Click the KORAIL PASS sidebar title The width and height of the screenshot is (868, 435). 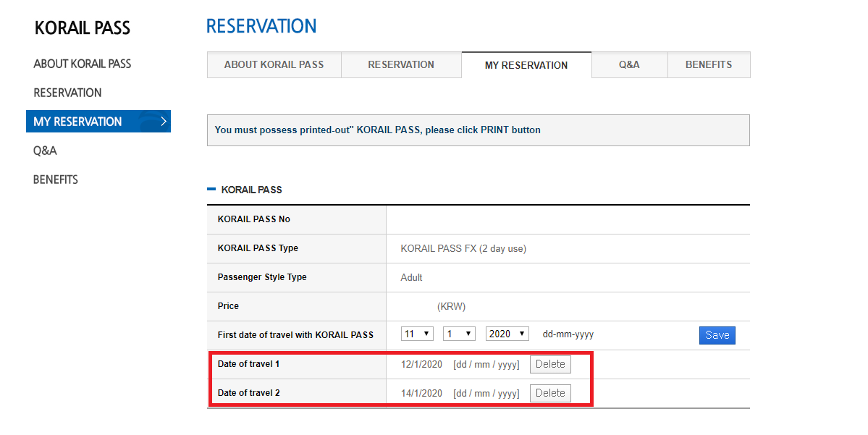coord(83,28)
